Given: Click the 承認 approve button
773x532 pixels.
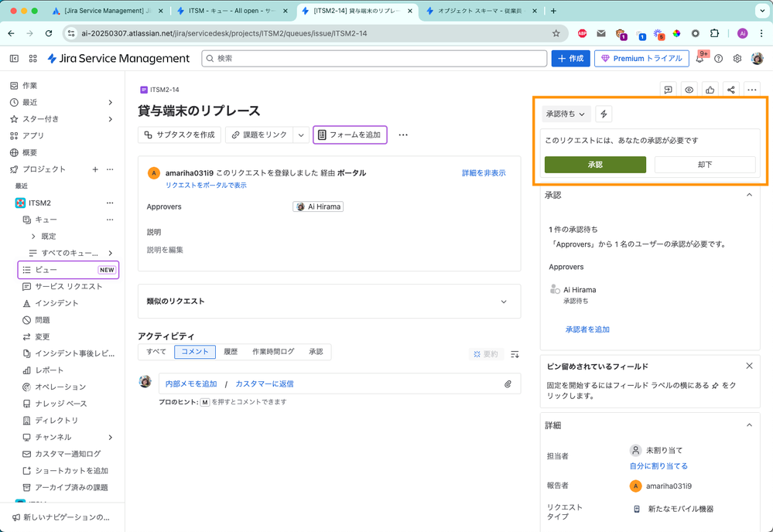Looking at the screenshot, I should pyautogui.click(x=594, y=165).
